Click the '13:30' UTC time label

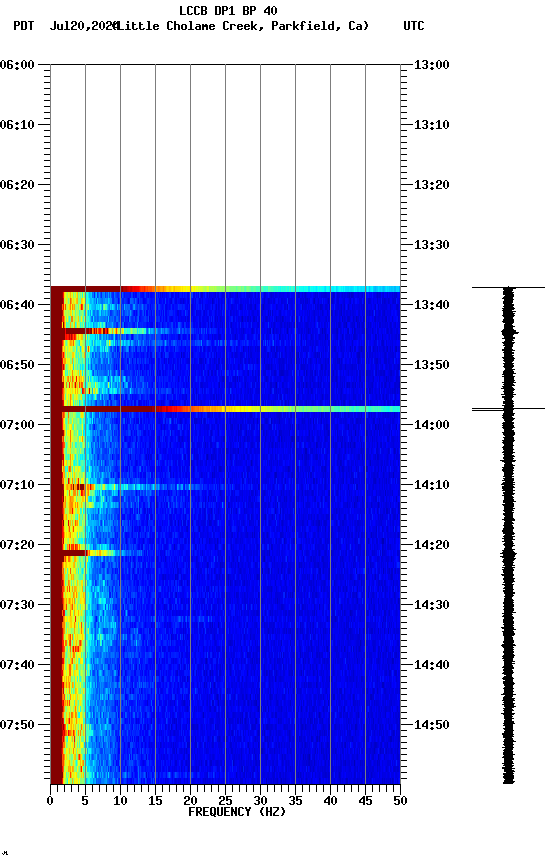432,245
